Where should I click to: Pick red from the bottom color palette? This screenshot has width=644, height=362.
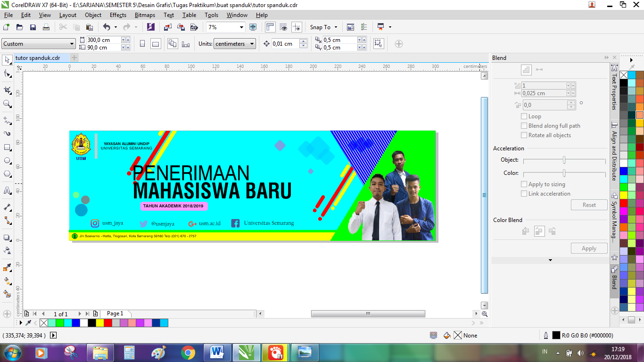pyautogui.click(x=107, y=323)
